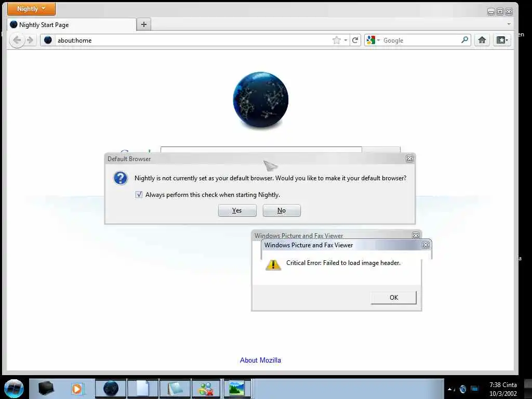The image size is (532, 399).
Task: Click the magnifier search icon
Action: tap(465, 40)
